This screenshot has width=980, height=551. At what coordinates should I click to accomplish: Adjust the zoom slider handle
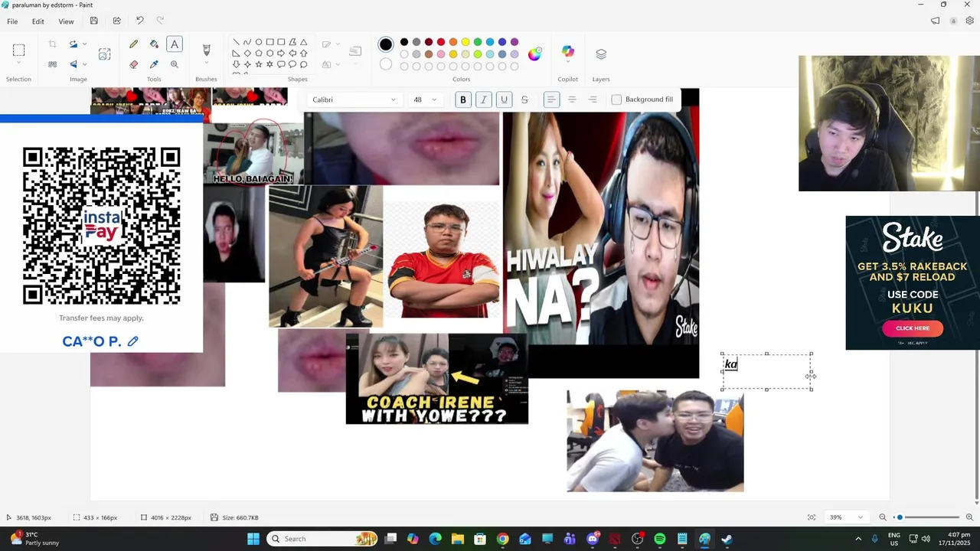coord(900,517)
